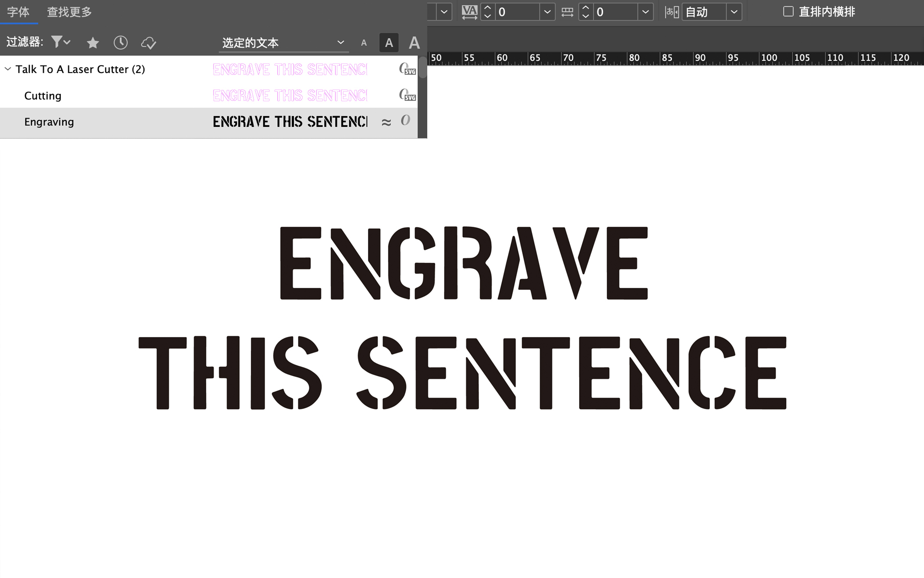Click the grid alignment spacing icon
This screenshot has width=924, height=578.
567,12
